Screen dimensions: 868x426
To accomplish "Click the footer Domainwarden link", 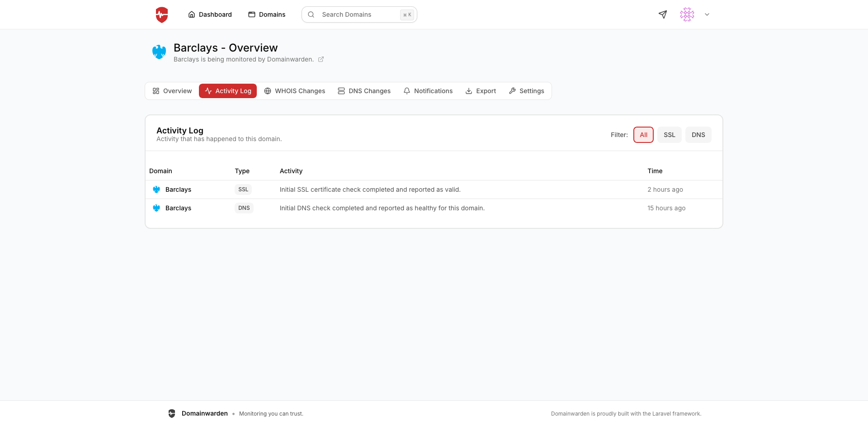I will pos(205,413).
